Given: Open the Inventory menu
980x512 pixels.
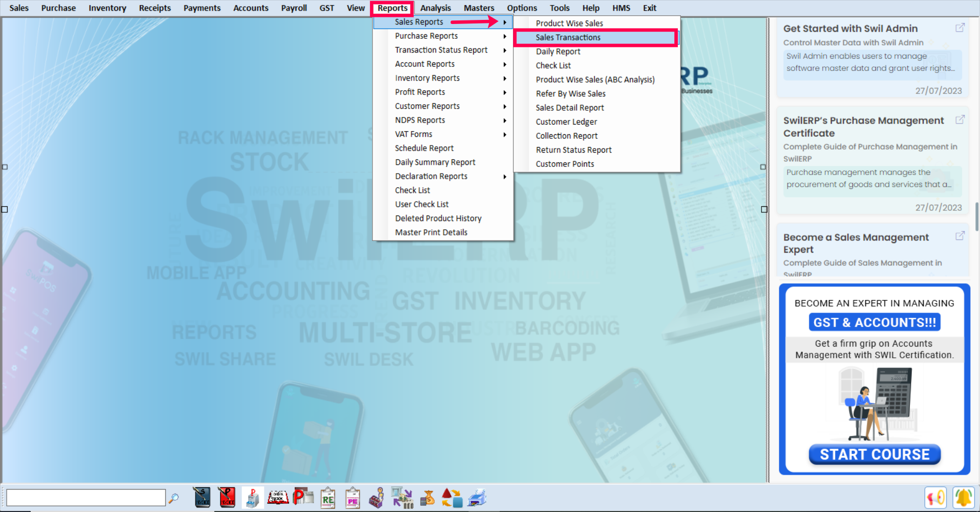Looking at the screenshot, I should [107, 8].
